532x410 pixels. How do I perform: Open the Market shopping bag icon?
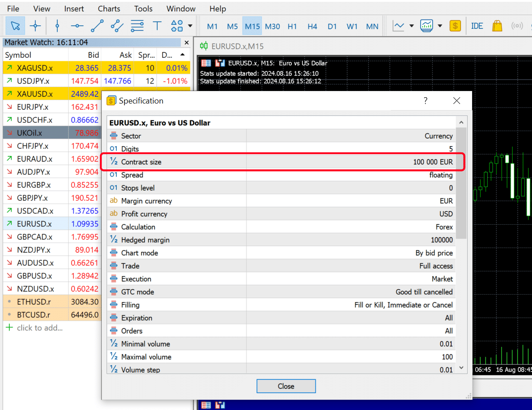point(497,26)
